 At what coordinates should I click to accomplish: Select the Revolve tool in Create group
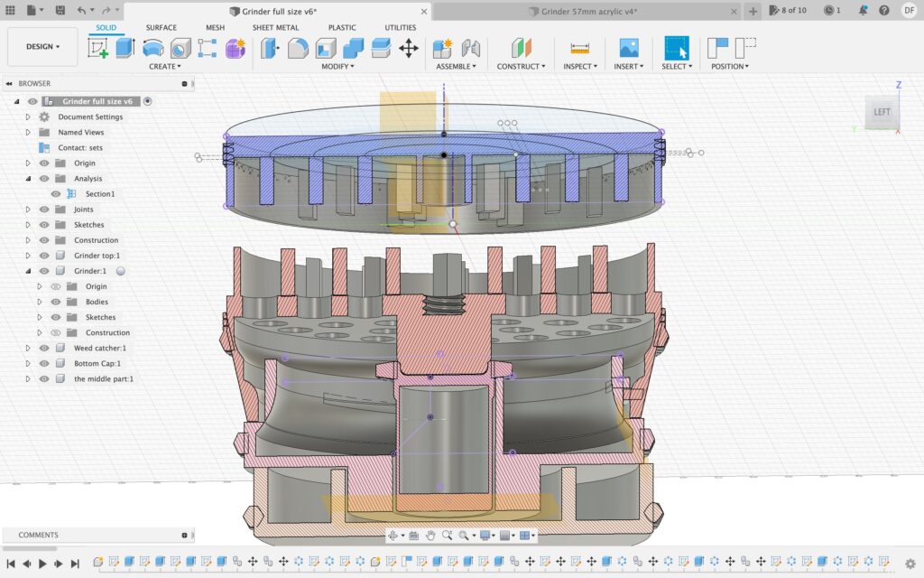(x=153, y=48)
